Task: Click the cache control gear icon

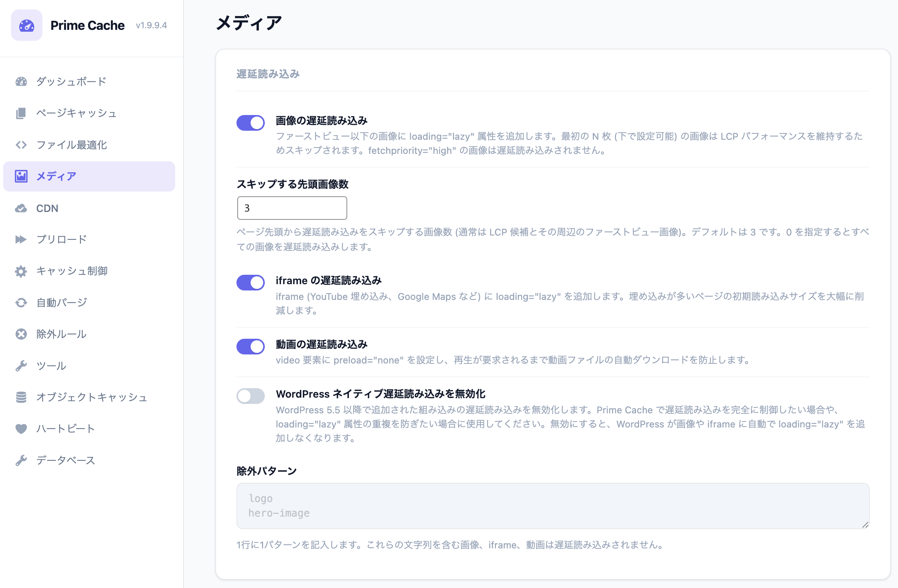Action: [21, 271]
